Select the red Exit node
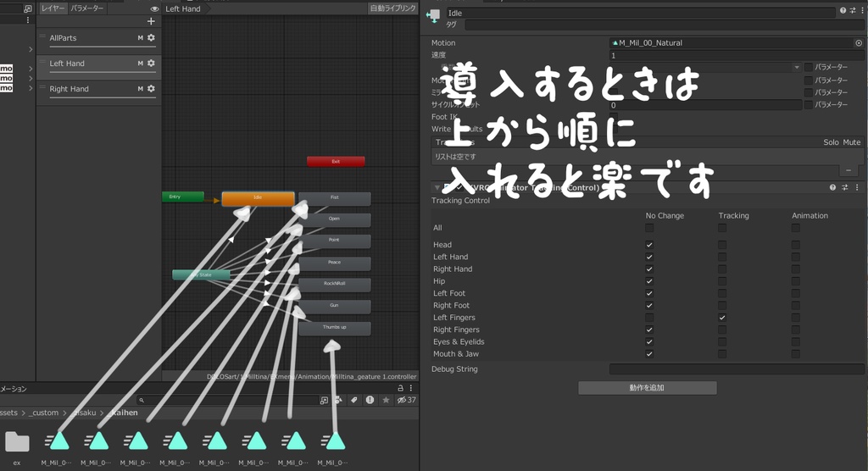Screen dimensions: 868x471 [336, 162]
